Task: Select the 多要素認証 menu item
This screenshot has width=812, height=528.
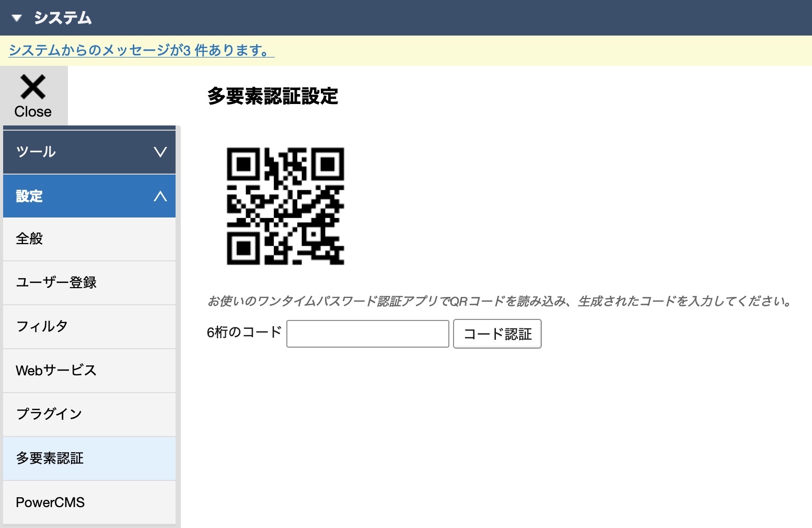Action: (89, 458)
